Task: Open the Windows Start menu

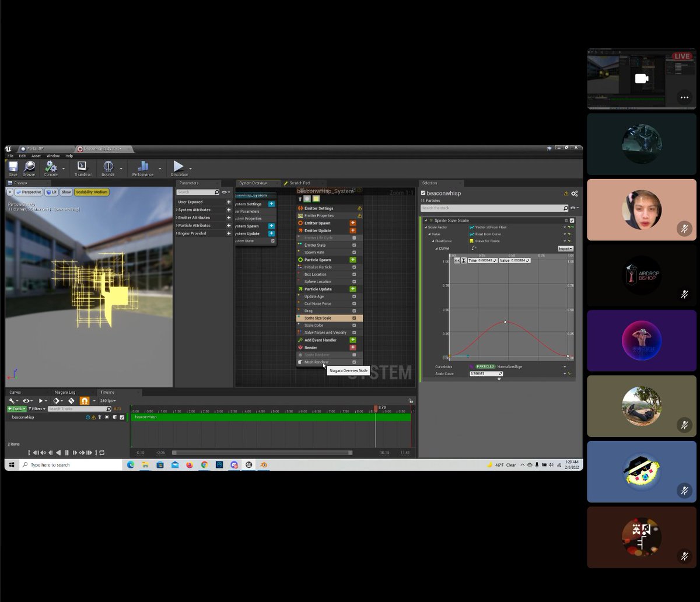Action: click(x=11, y=465)
